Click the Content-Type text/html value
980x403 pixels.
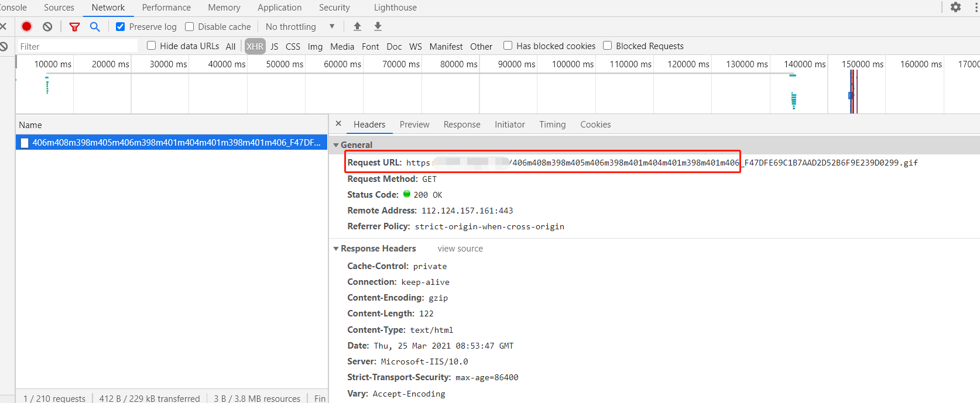431,330
